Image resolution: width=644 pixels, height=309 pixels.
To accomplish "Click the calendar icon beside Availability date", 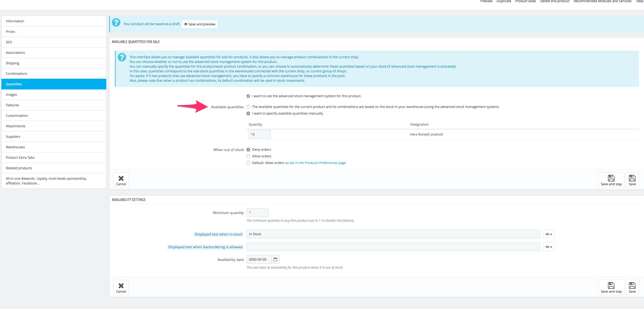I will (275, 259).
